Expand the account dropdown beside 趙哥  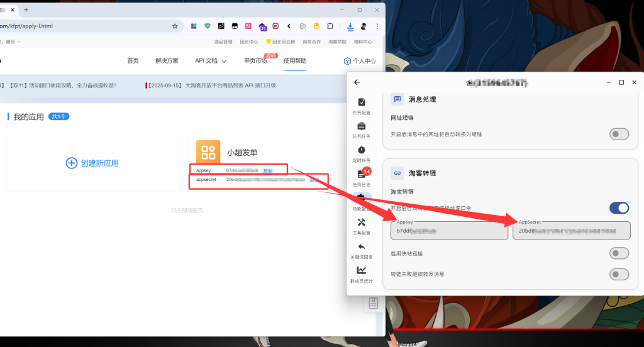tap(19, 41)
